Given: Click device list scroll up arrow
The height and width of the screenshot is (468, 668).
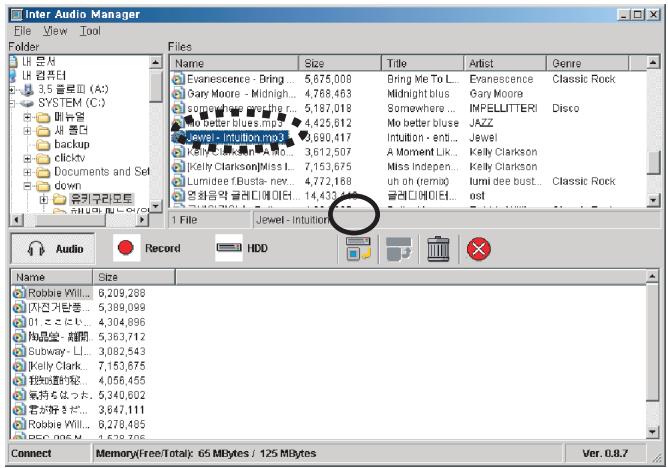Looking at the screenshot, I should 652,276.
